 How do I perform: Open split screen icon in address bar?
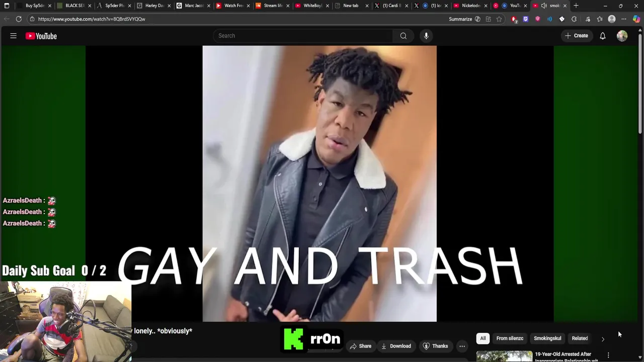tap(488, 19)
